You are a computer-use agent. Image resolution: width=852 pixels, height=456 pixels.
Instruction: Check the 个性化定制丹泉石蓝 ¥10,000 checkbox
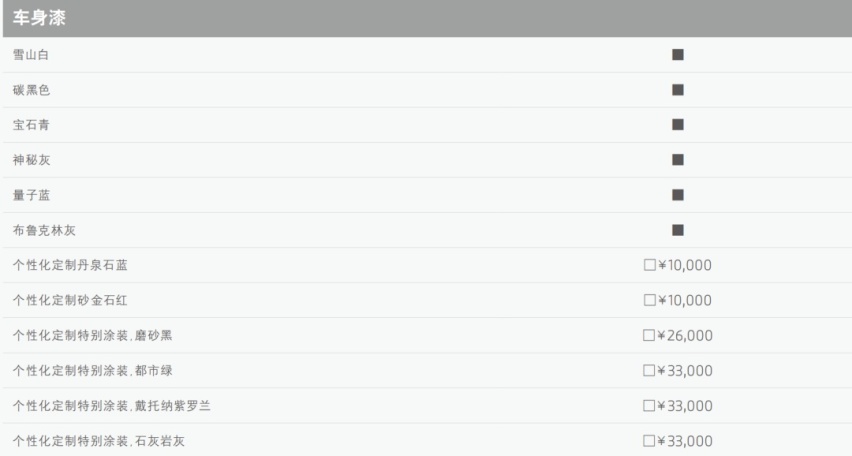649,265
